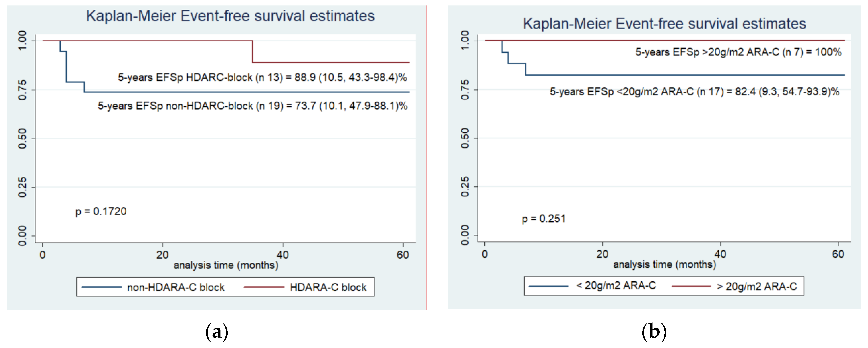Click the 5-years EFSp >20g/m2 ARA-C annotation
The height and width of the screenshot is (348, 868).
738,52
